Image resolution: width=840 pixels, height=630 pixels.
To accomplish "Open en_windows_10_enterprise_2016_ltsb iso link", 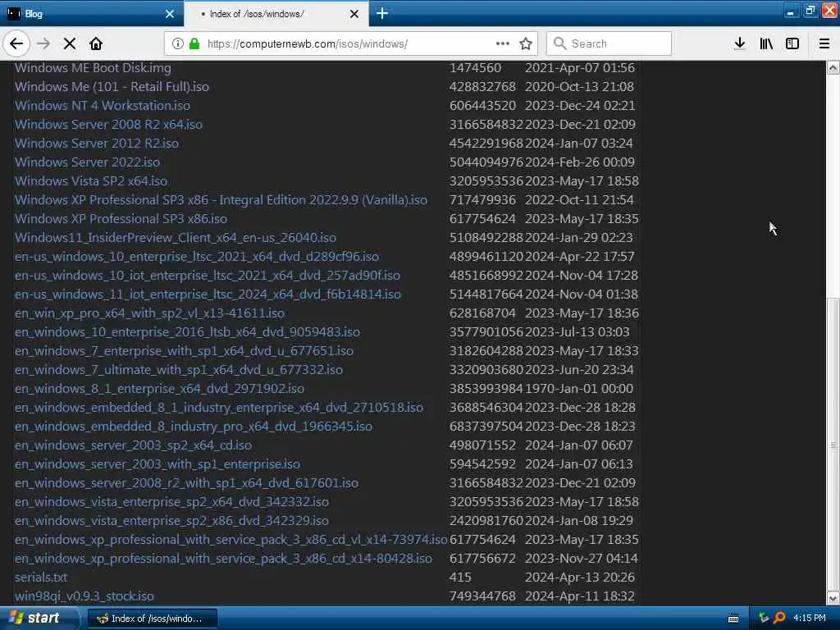I will point(187,331).
